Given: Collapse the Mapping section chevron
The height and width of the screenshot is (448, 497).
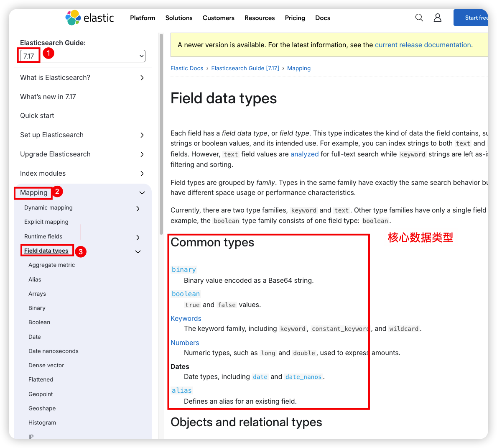Looking at the screenshot, I should click(x=142, y=193).
